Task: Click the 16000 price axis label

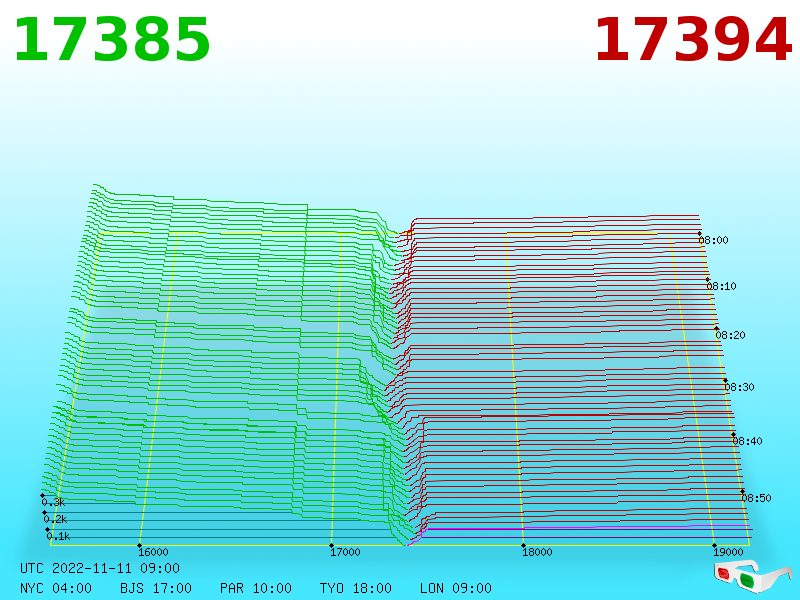Action: tap(153, 552)
